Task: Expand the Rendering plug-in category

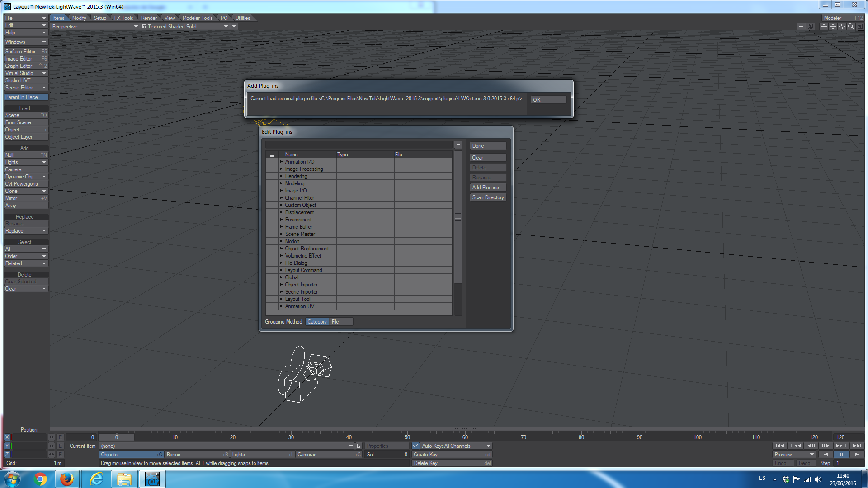Action: (281, 176)
